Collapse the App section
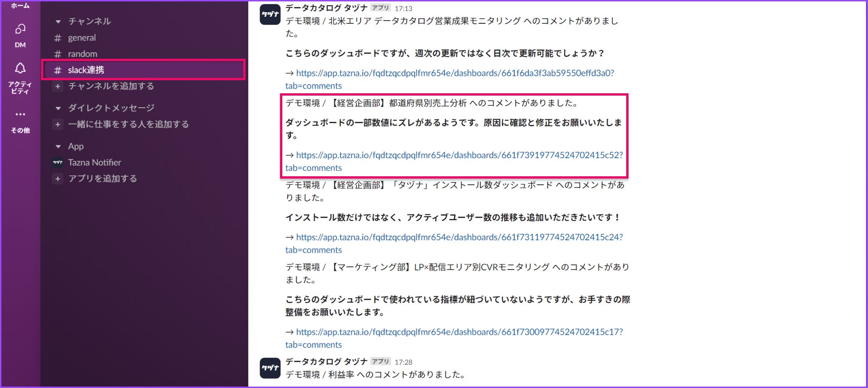 [58, 146]
